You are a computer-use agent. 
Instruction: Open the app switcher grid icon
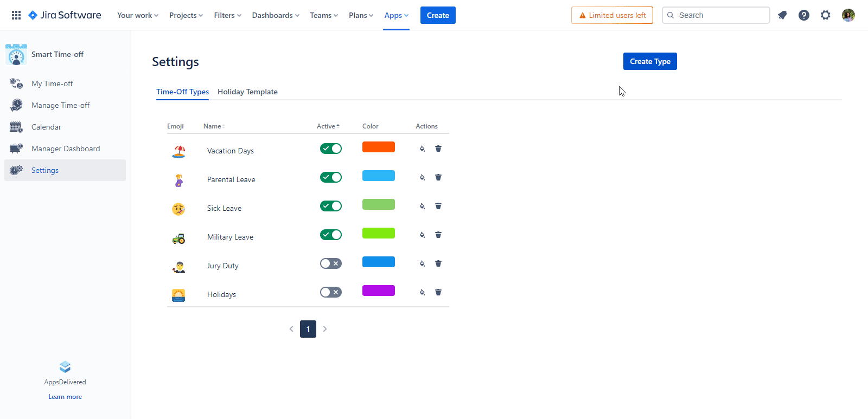pos(16,15)
